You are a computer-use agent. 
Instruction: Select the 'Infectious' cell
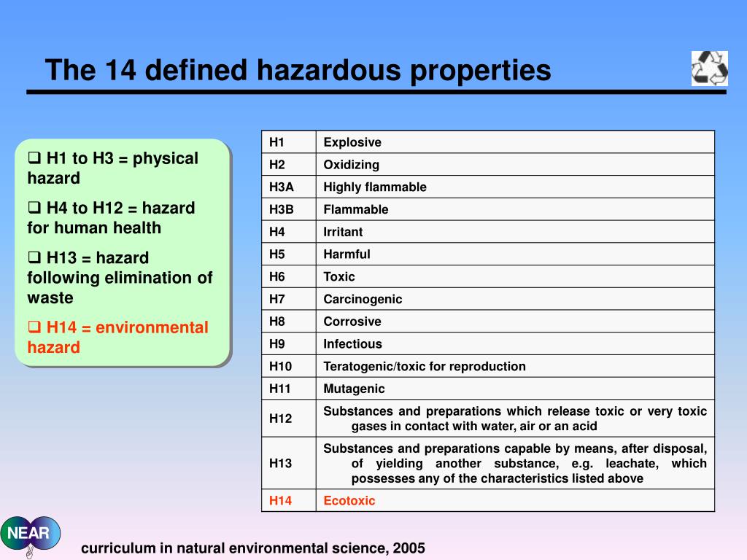coord(515,343)
